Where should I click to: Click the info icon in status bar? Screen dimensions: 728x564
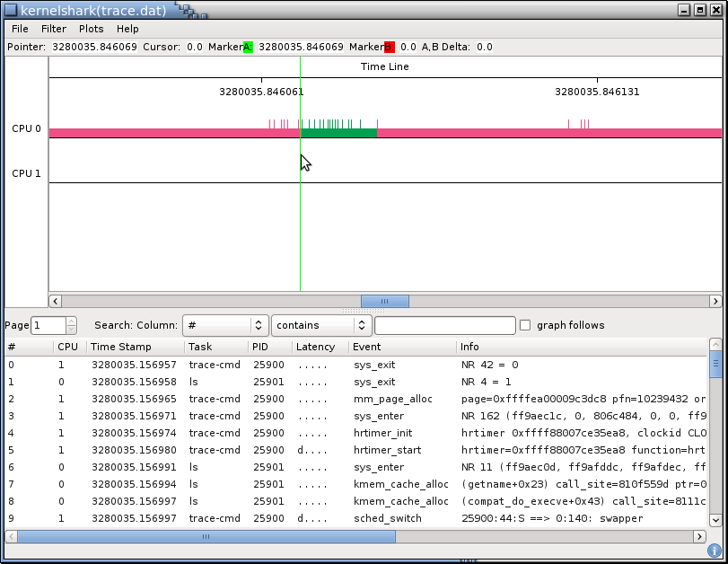714,551
